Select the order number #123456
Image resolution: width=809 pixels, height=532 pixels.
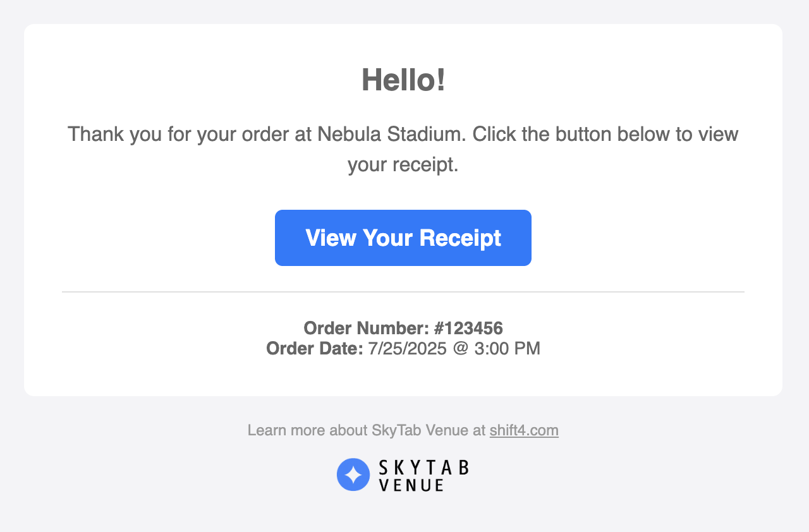[468, 328]
